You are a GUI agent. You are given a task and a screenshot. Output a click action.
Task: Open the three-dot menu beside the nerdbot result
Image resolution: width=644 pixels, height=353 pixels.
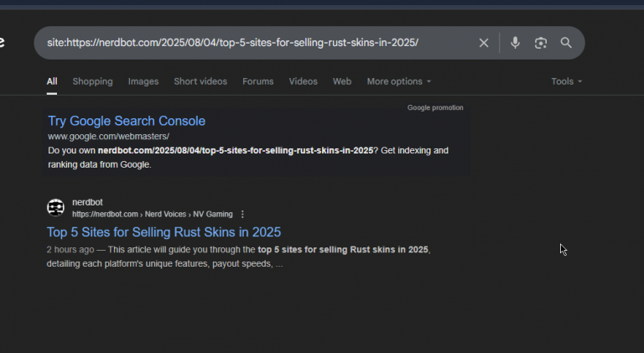tap(242, 215)
